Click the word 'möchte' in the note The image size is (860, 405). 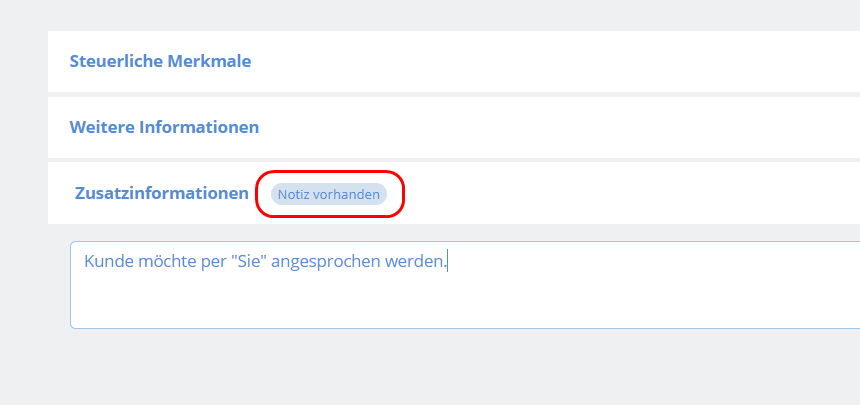[x=164, y=262]
